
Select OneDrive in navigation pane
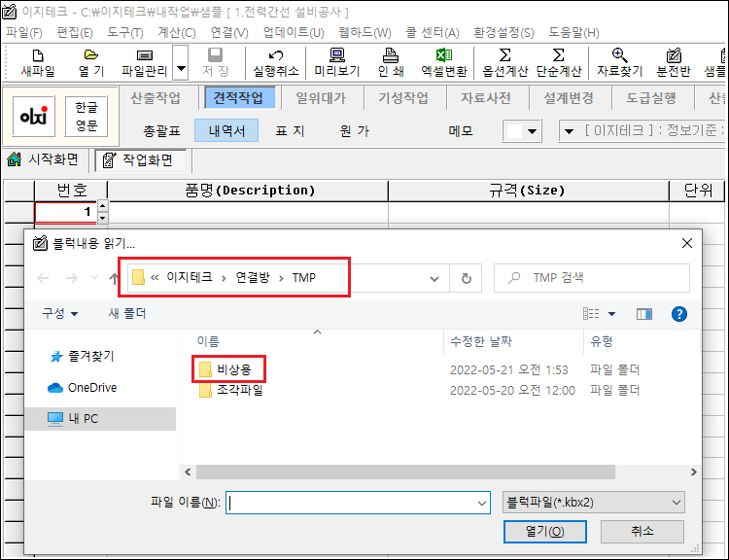(83, 388)
